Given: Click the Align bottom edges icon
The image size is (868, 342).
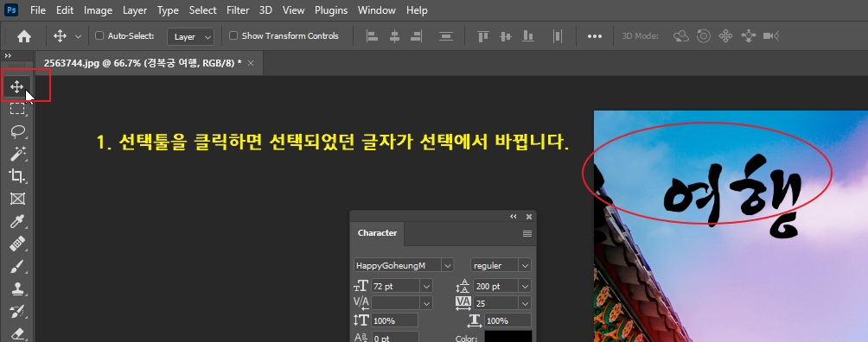Looking at the screenshot, I should click(x=528, y=36).
